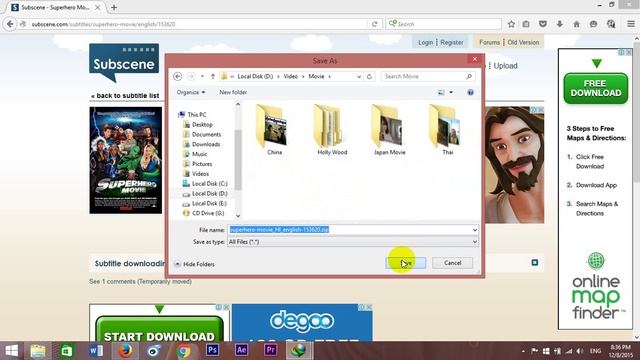This screenshot has width=640, height=360.
Task: Click back arrow in Save As dialog
Action: tap(178, 76)
